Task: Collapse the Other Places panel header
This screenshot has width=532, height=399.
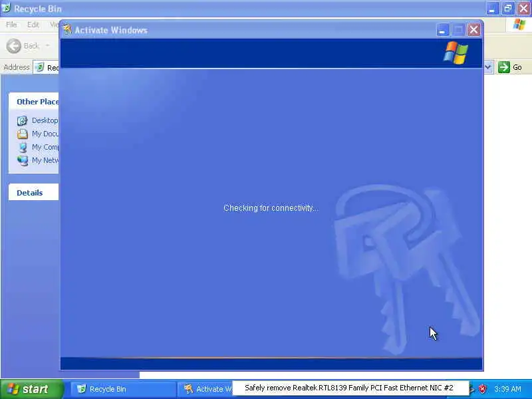Action: coord(34,102)
